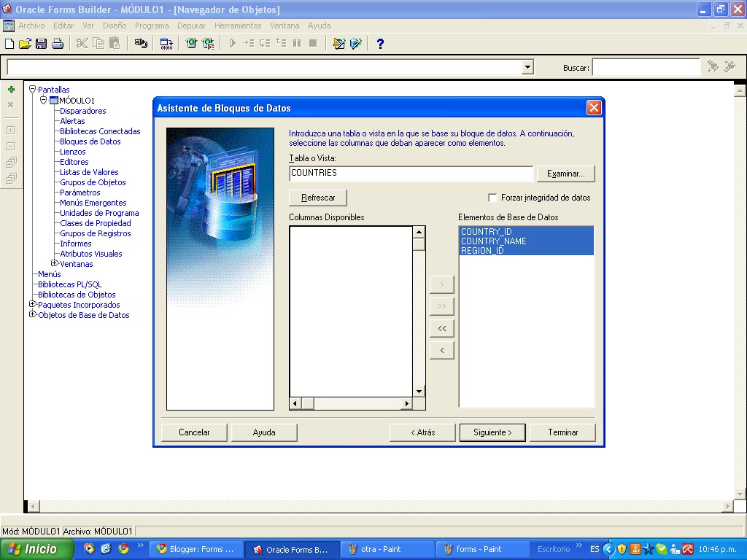Click the Find Next icon beside Buscar
This screenshot has width=747, height=560.
pos(713,66)
